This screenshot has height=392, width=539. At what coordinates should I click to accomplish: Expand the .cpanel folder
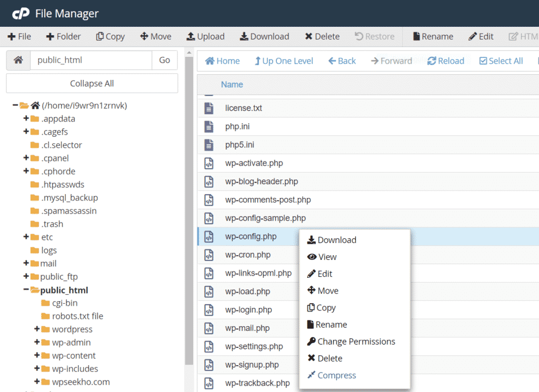tap(26, 158)
